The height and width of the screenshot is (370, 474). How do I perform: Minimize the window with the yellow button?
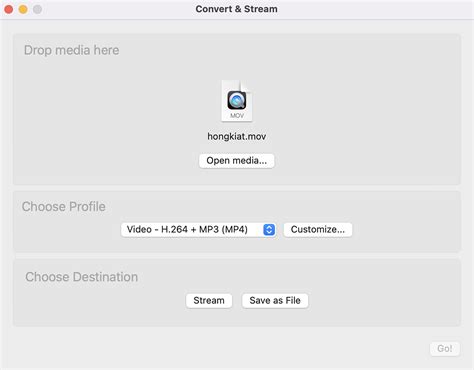point(23,9)
